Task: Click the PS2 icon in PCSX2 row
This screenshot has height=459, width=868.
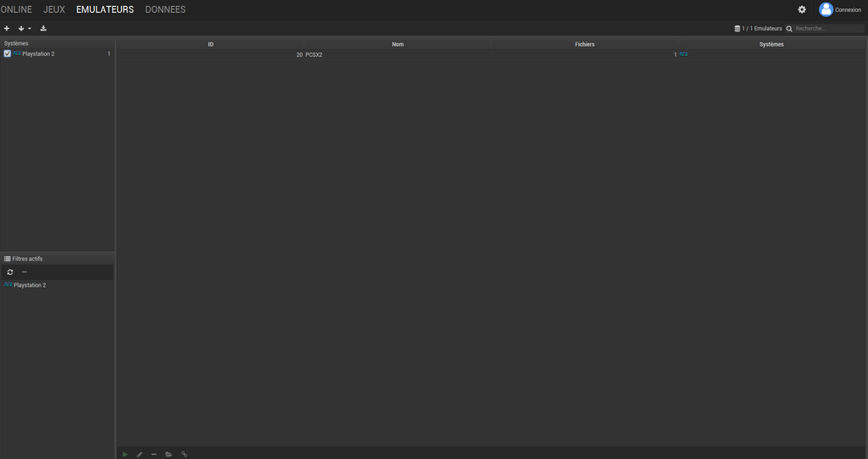Action: (683, 54)
